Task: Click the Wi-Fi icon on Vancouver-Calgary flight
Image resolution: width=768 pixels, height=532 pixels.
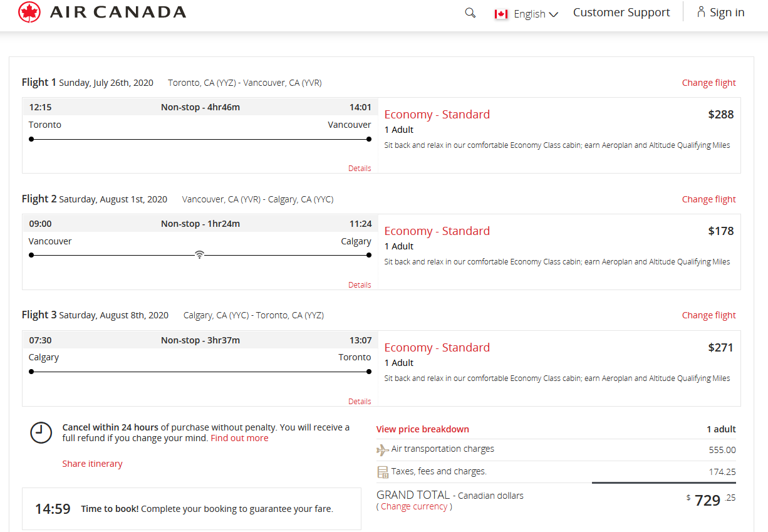Action: pyautogui.click(x=199, y=254)
